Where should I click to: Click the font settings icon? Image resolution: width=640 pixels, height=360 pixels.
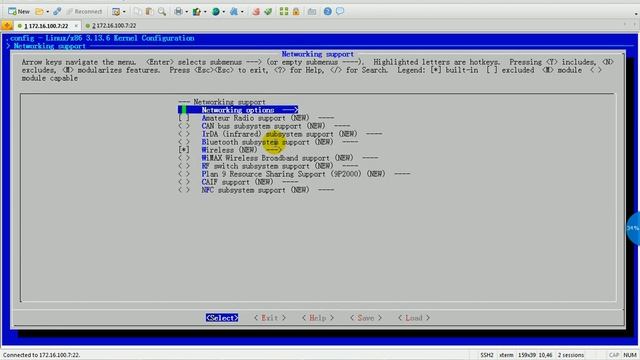pos(234,11)
